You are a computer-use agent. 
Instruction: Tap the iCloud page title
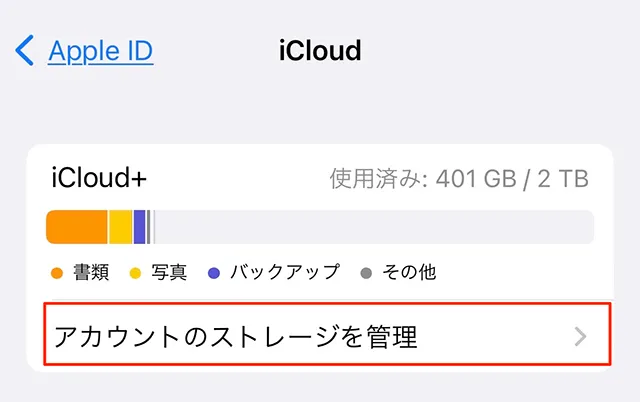pyautogui.click(x=320, y=49)
